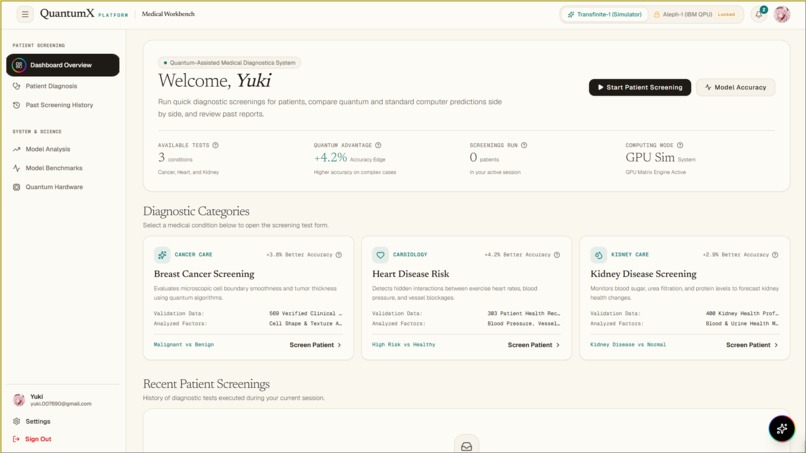Click the Heart Disease Risk card title
This screenshot has height=453, width=806.
[x=411, y=274]
